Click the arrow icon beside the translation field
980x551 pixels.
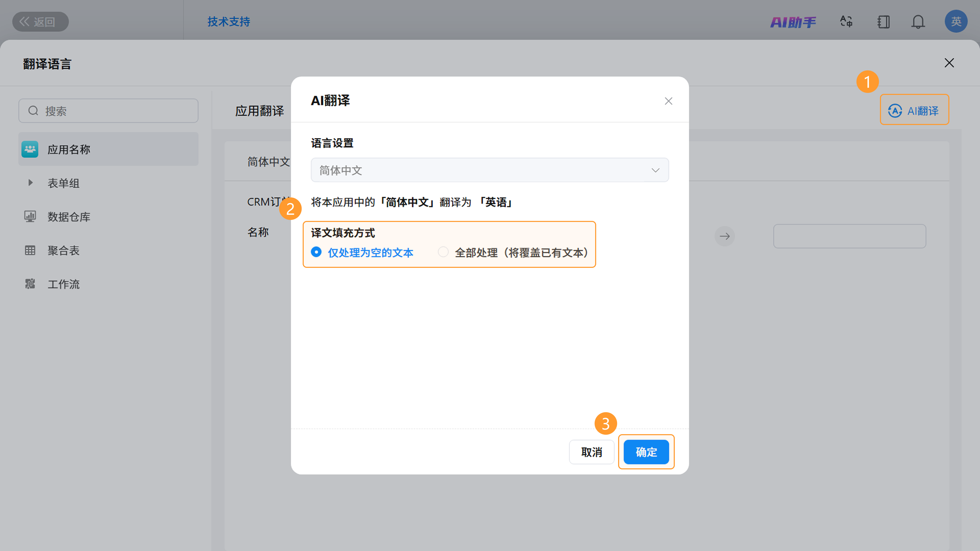point(725,236)
